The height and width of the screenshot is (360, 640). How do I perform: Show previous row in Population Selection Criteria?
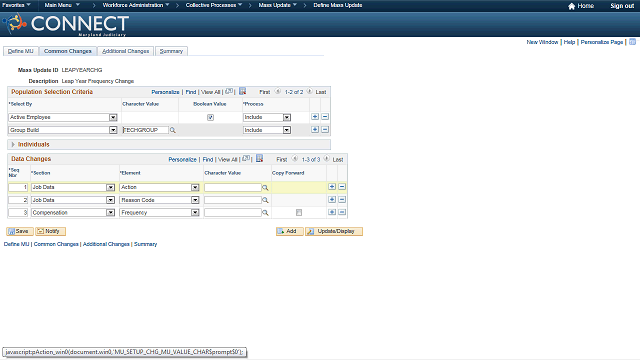click(278, 91)
